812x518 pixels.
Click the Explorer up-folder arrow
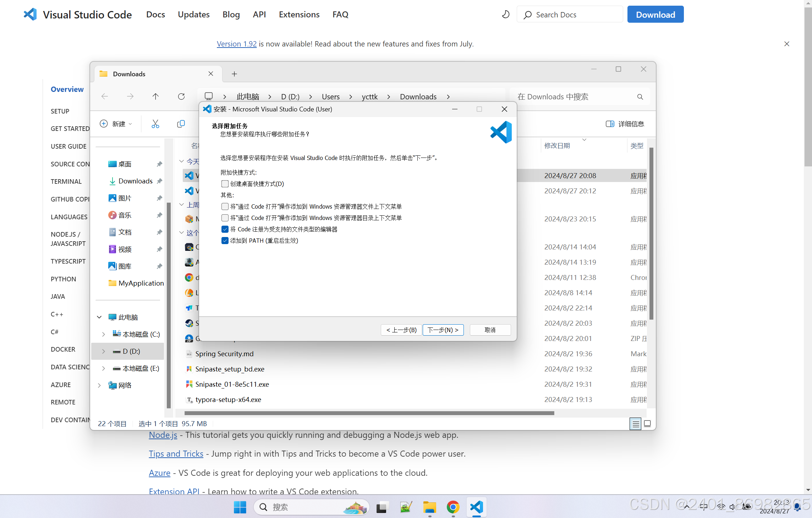tap(155, 97)
